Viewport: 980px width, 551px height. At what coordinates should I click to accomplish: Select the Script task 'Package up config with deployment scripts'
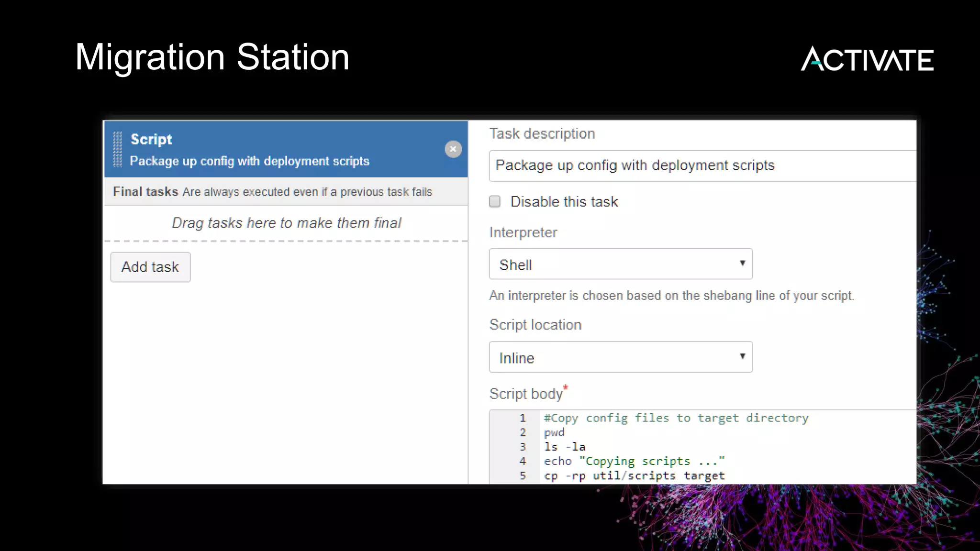tap(286, 149)
